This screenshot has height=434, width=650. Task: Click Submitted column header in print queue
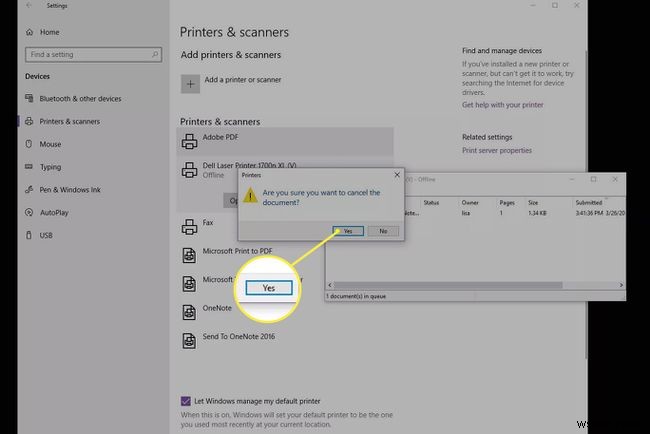pyautogui.click(x=589, y=203)
